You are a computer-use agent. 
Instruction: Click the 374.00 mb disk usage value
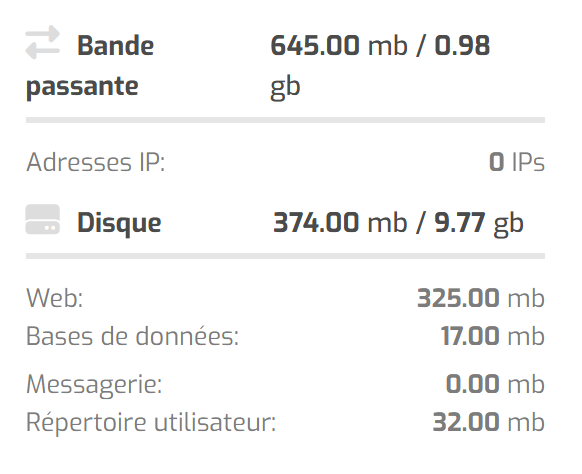[340, 223]
